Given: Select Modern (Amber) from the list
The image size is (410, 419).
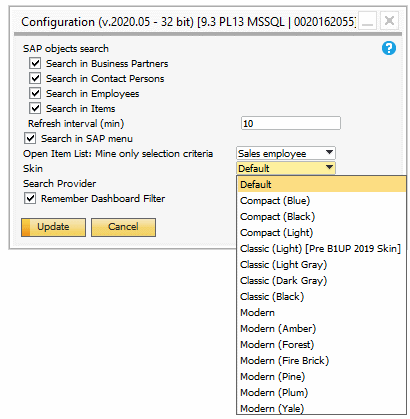Looking at the screenshot, I should 321,329.
